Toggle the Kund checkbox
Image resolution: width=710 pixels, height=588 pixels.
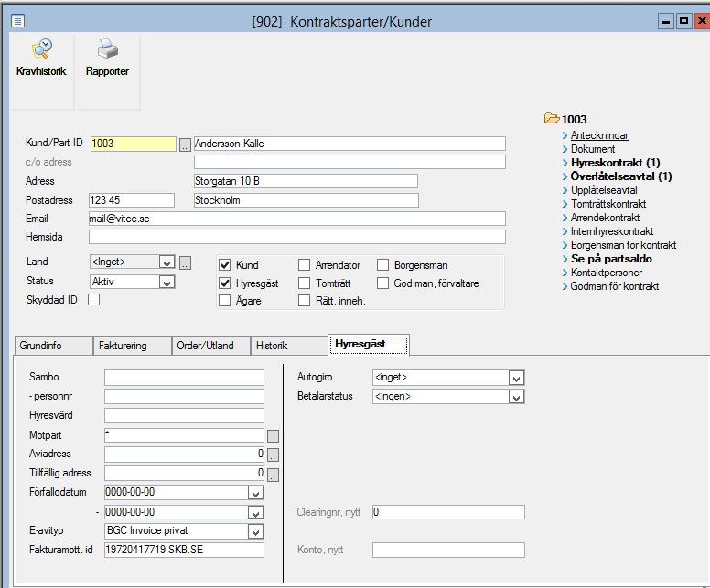224,265
